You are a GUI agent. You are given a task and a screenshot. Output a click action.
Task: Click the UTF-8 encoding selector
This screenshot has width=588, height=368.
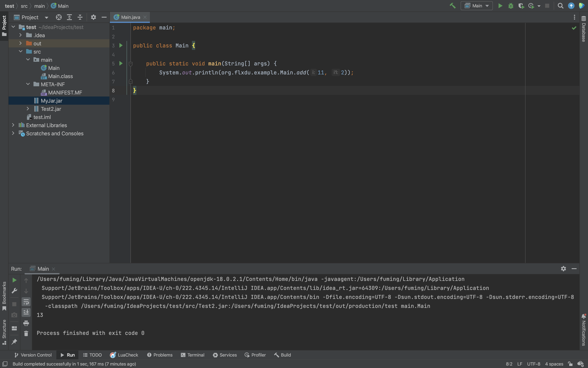click(x=533, y=364)
